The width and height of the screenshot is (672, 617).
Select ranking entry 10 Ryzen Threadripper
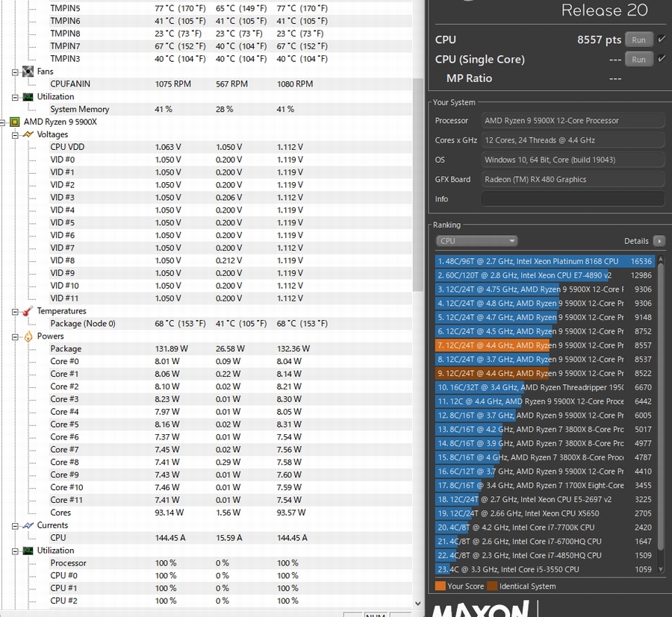545,387
